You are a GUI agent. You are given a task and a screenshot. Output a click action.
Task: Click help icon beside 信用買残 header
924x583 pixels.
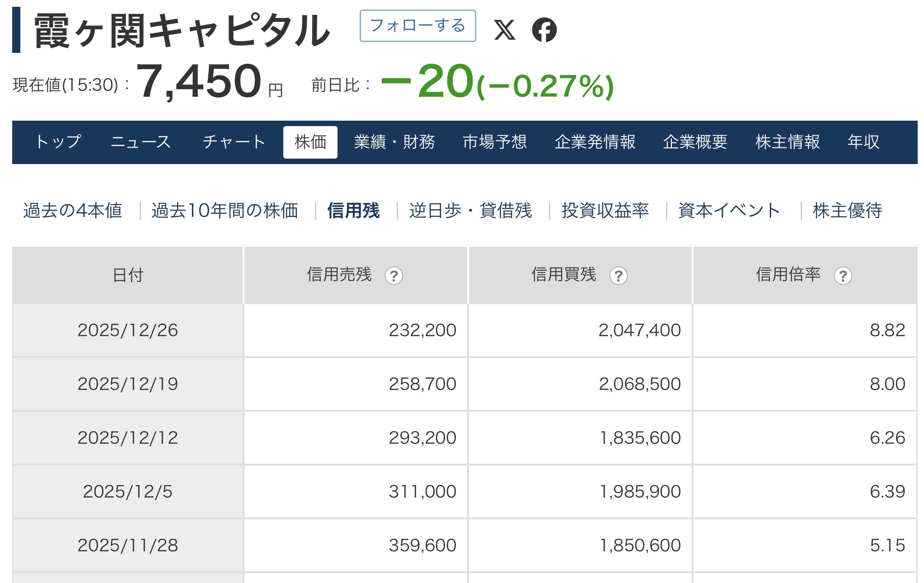(618, 276)
